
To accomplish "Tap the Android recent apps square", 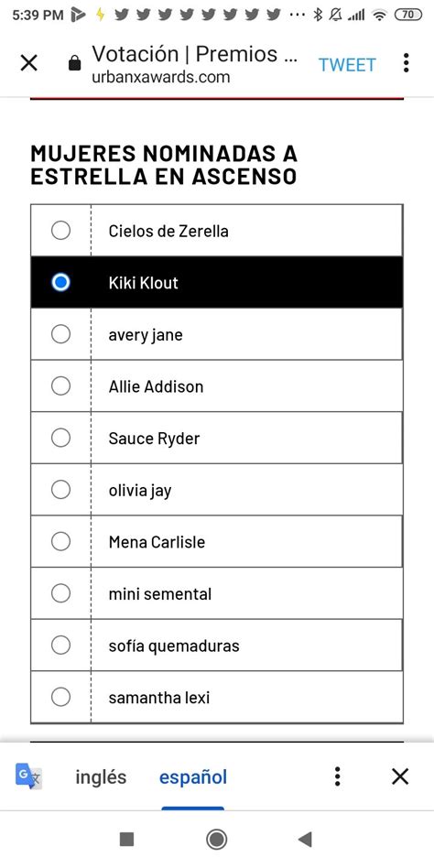I will 126,840.
